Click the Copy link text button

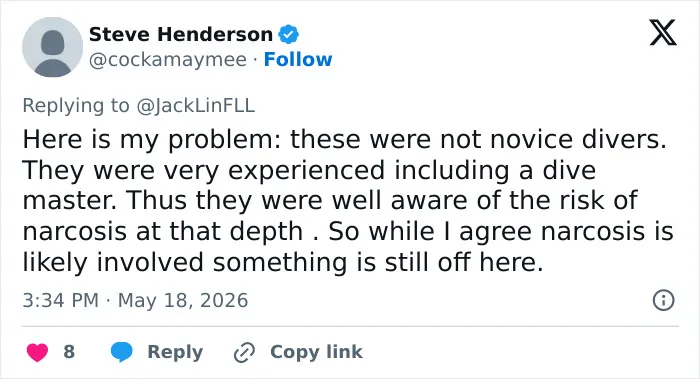(x=316, y=352)
